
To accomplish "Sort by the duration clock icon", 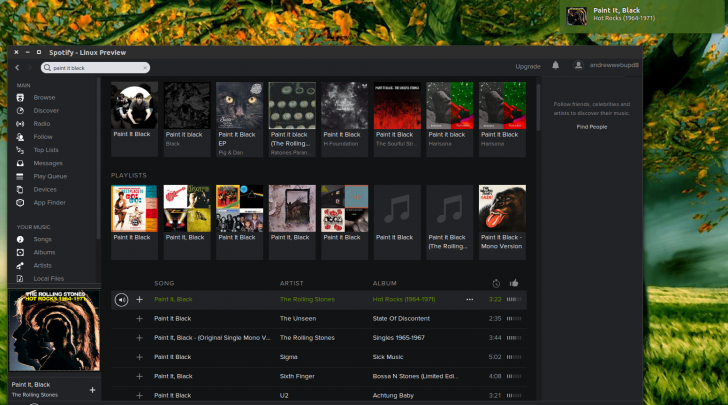I will tap(496, 283).
